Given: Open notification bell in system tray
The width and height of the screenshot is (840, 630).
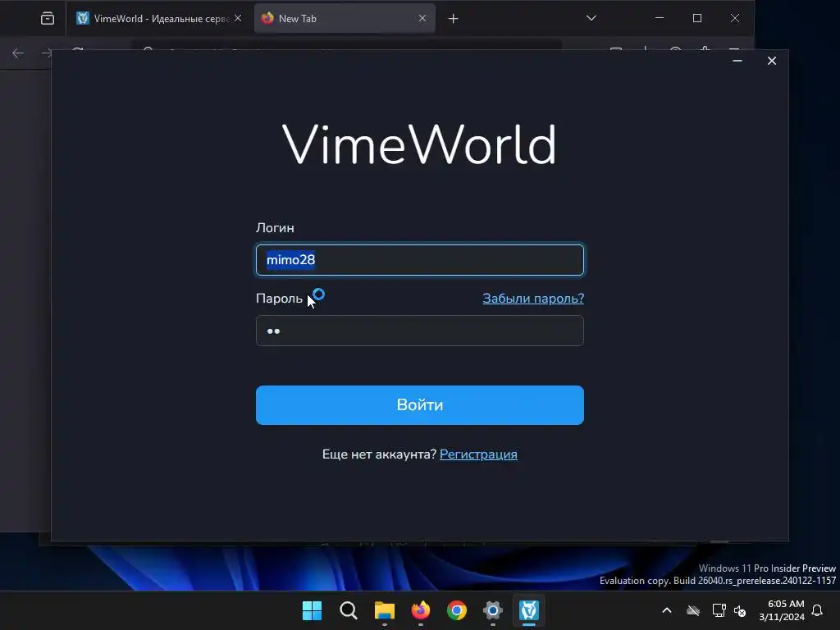Looking at the screenshot, I should click(x=817, y=610).
